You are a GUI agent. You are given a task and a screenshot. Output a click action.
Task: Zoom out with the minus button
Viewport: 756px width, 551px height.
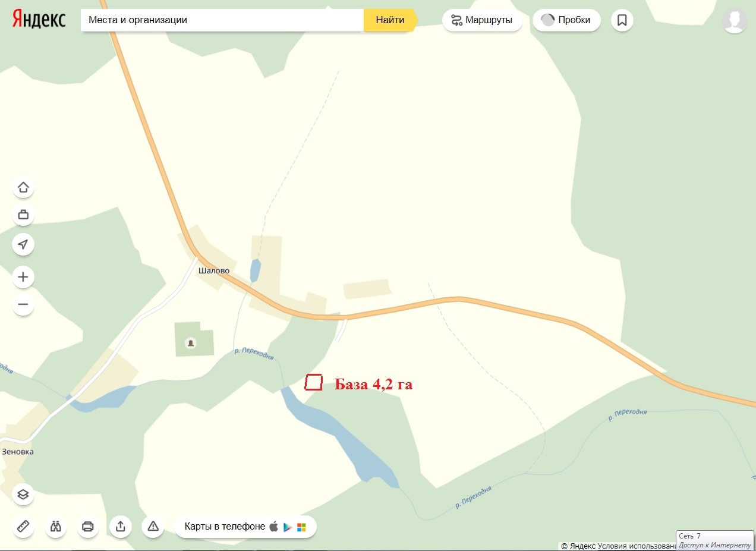pyautogui.click(x=23, y=305)
